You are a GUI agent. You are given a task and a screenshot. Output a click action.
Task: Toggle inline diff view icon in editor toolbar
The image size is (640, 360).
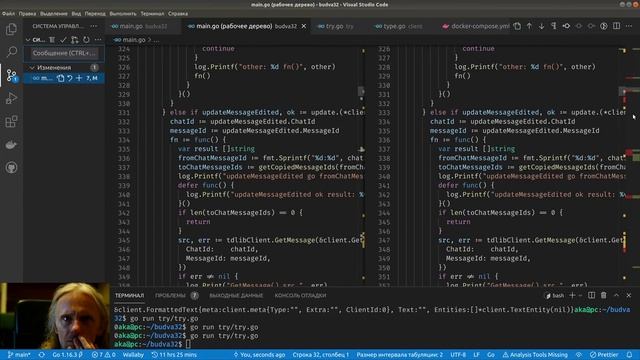[604, 26]
